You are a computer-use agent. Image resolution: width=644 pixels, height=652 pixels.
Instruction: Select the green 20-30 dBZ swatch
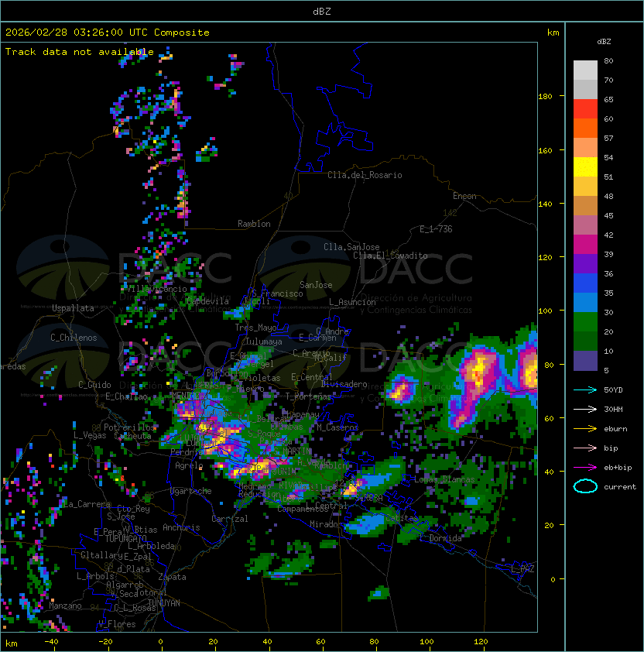coord(585,322)
